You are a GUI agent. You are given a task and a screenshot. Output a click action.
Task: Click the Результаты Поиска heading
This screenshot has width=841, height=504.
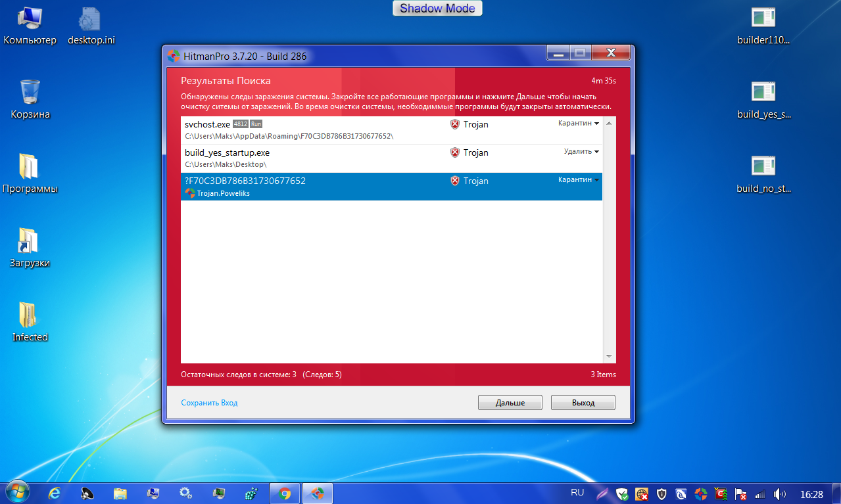[x=226, y=81]
